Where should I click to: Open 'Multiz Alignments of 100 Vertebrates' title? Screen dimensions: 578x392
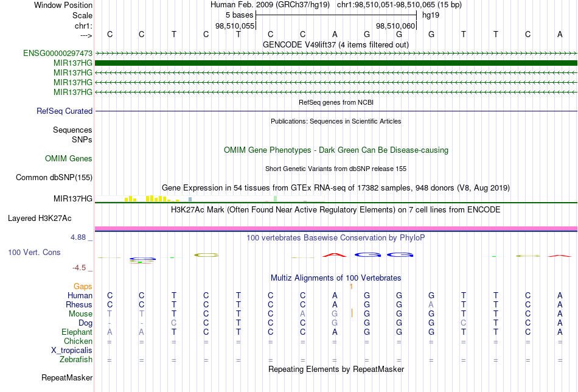(x=336, y=278)
